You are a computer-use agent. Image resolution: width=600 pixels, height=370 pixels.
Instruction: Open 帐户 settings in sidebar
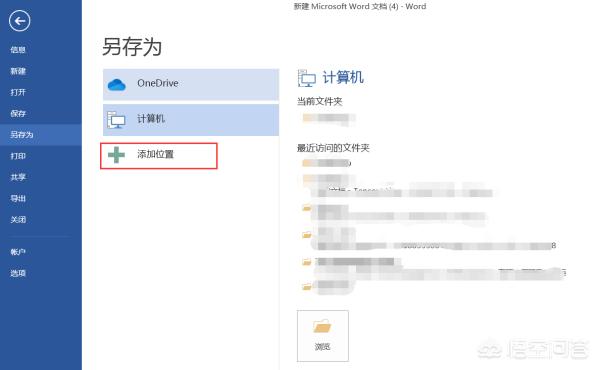[18, 252]
